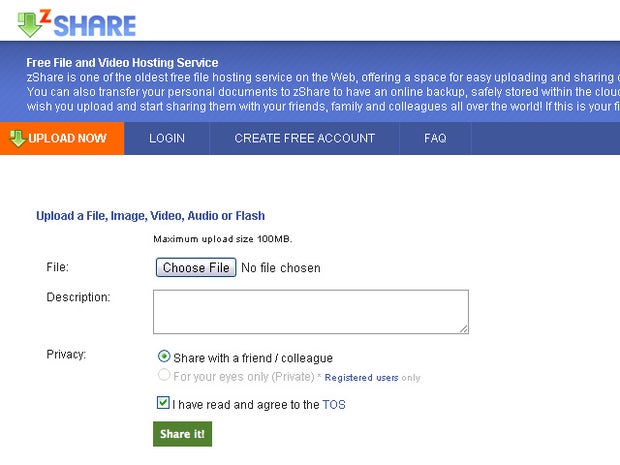Open the FAQ menu item
This screenshot has width=620, height=465.
click(x=435, y=138)
